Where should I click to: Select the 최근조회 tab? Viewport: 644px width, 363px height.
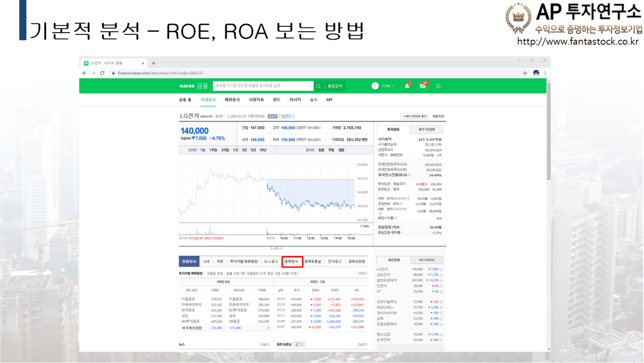(x=394, y=260)
